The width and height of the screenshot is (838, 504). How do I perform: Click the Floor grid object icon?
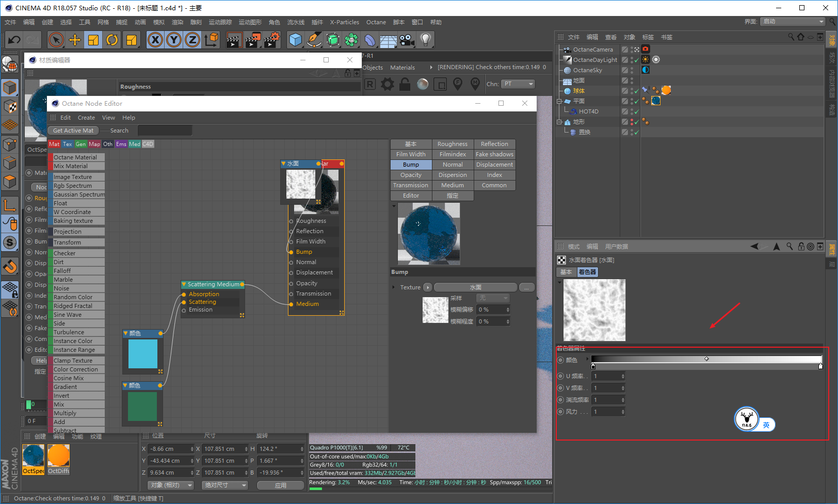tap(388, 40)
